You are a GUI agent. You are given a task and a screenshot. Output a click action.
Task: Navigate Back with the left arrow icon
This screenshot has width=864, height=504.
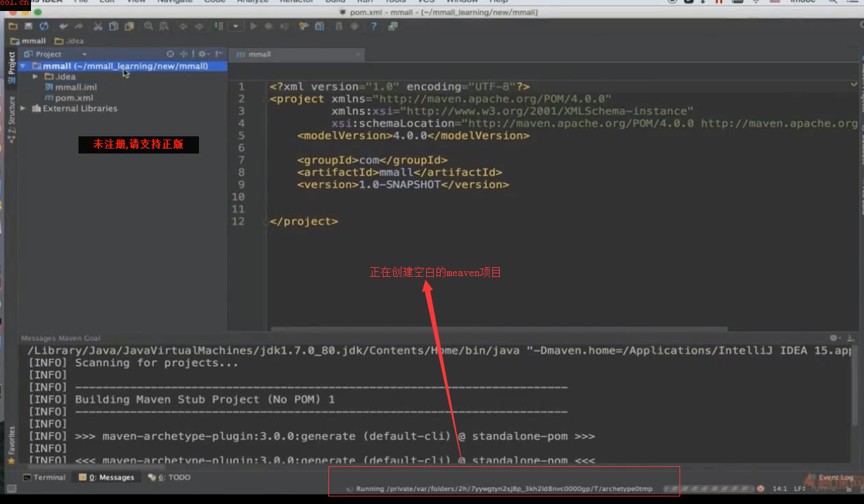point(182,26)
